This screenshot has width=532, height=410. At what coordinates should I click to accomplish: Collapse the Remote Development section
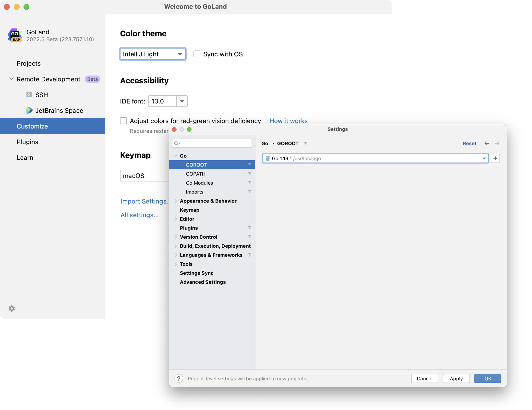[11, 79]
